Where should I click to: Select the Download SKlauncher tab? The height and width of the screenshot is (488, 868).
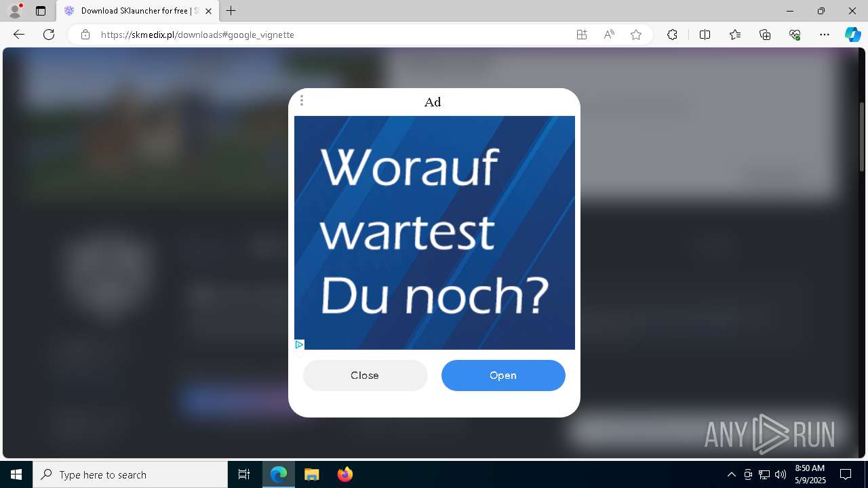coord(138,11)
